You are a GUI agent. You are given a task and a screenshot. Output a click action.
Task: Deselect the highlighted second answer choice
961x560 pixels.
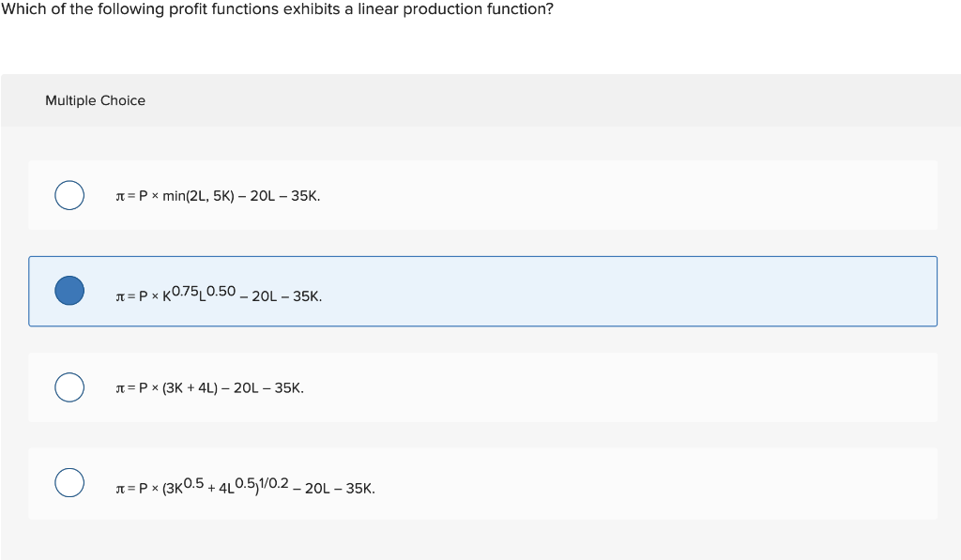tap(69, 291)
